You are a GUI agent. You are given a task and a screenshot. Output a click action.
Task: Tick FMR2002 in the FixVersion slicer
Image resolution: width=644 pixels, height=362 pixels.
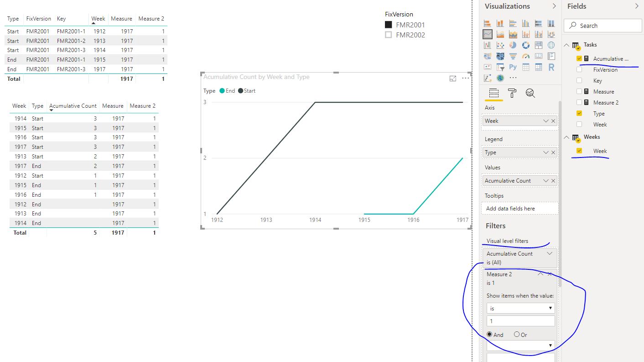click(x=389, y=35)
